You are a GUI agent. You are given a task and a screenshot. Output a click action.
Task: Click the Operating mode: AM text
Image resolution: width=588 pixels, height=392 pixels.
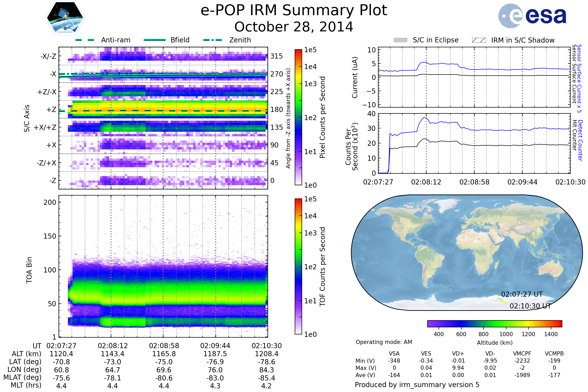click(384, 342)
